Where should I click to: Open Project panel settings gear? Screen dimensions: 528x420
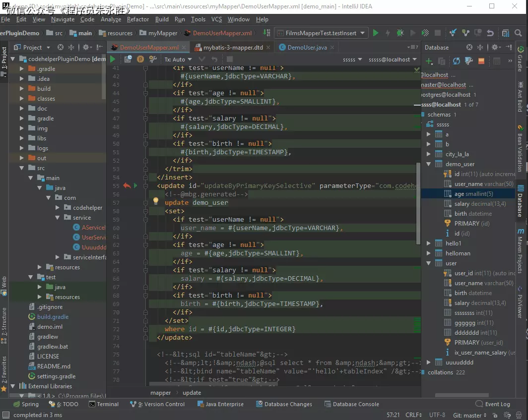(86, 48)
